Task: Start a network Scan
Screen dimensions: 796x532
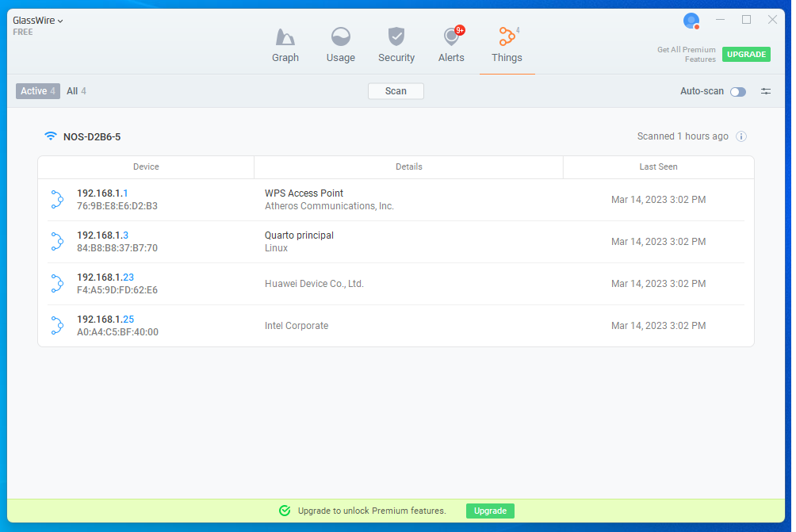Action: tap(396, 91)
